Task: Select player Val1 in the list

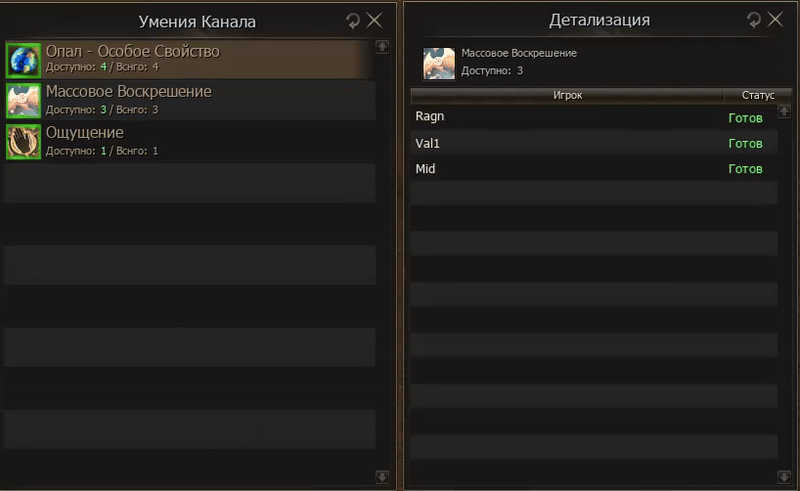Action: pos(594,143)
